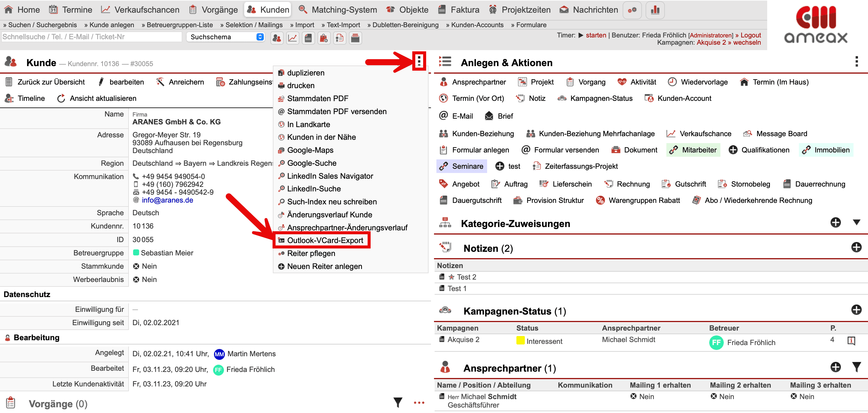Choose Stammdaten PDF from the menu
868x413 pixels.
[318, 98]
